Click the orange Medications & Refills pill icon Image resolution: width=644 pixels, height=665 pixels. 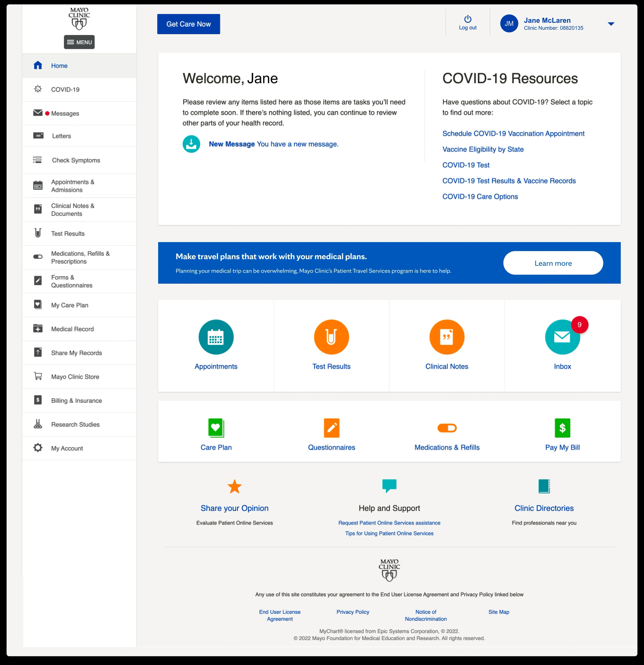(447, 428)
